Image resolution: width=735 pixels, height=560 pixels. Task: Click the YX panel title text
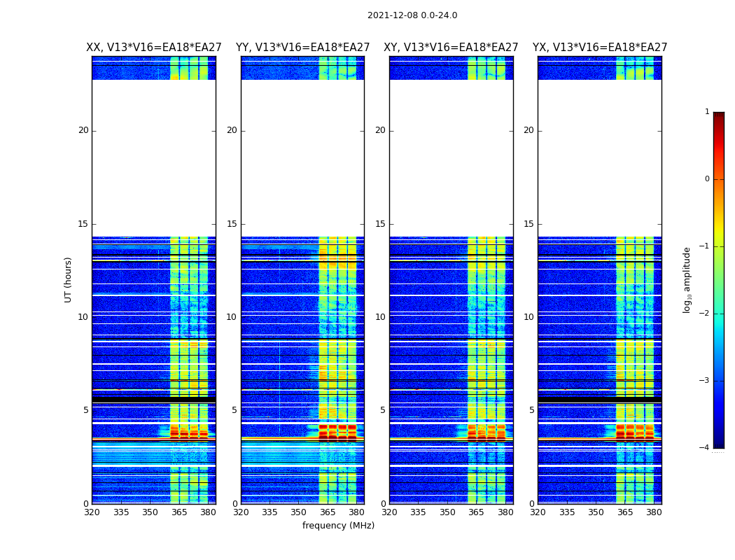pos(599,48)
